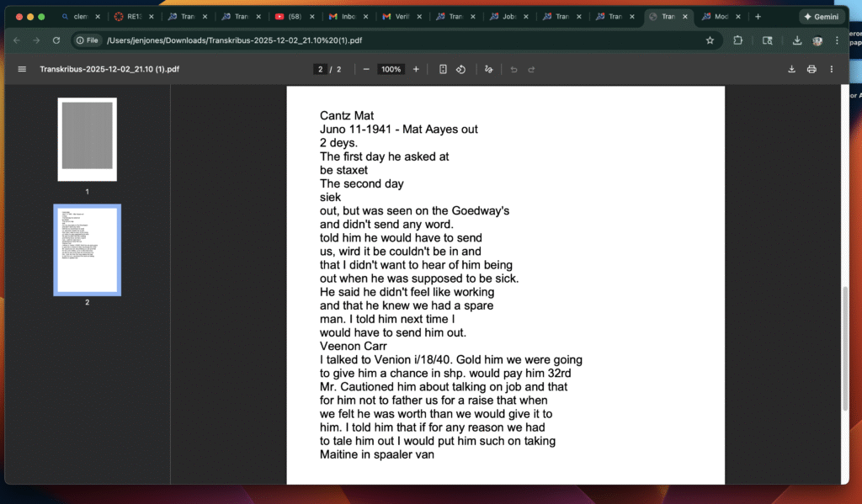Viewport: 862px width, 504px height.
Task: Open a new browser tab
Action: (x=758, y=17)
